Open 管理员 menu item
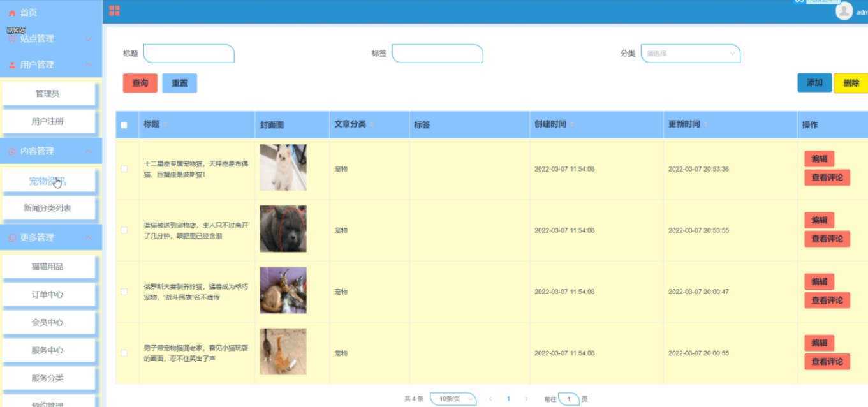The image size is (868, 407). [x=48, y=94]
